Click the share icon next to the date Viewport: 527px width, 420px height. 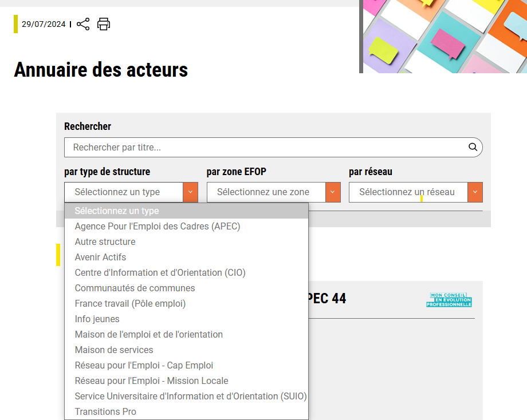(x=83, y=24)
